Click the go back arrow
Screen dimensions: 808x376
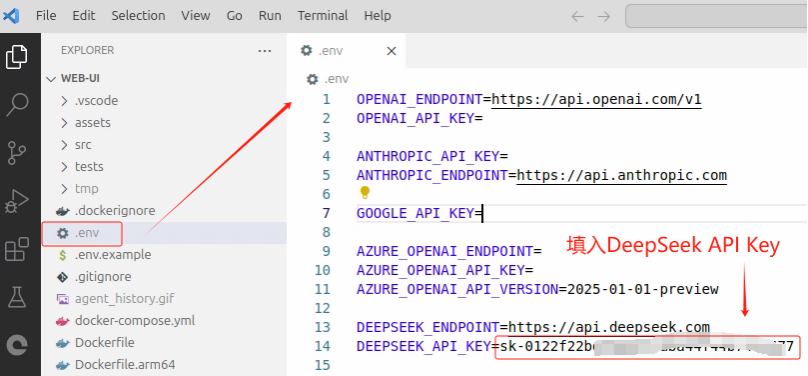click(x=578, y=16)
